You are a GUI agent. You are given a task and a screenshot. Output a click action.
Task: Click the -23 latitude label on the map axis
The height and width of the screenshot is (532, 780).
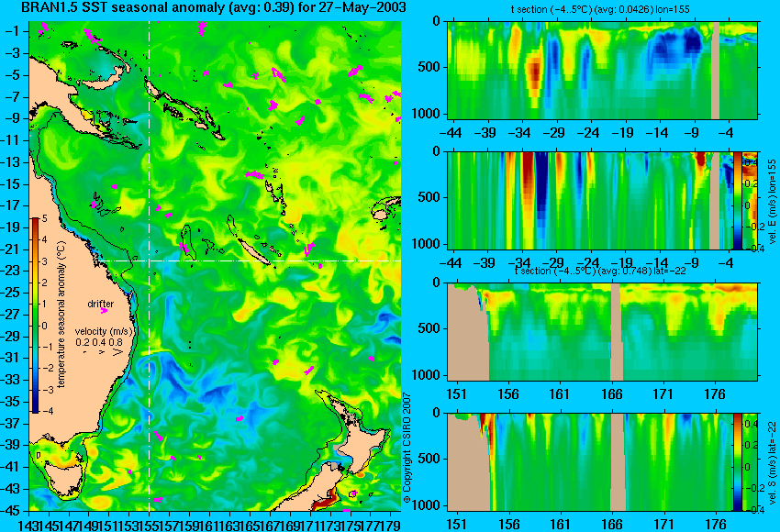14,271
